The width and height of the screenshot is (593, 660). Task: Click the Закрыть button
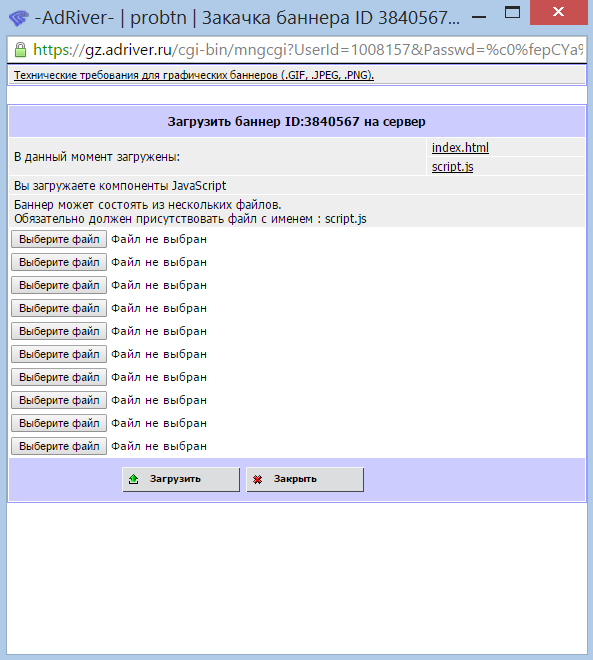pos(305,479)
